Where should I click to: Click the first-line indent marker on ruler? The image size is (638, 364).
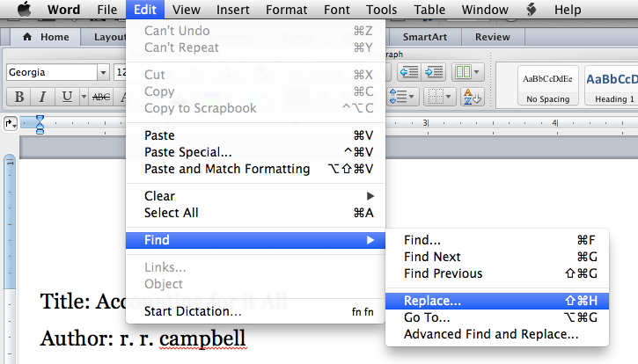(40, 120)
